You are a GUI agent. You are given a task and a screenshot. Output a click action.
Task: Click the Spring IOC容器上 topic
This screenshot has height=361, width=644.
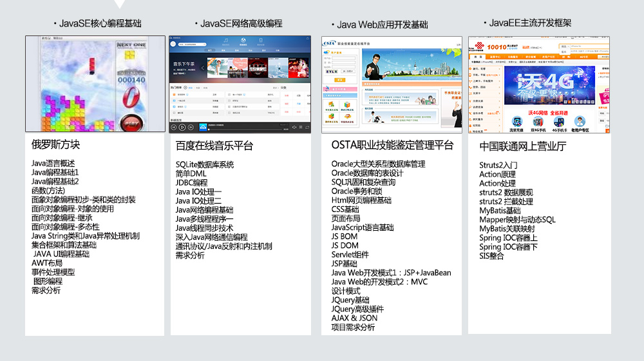click(509, 238)
